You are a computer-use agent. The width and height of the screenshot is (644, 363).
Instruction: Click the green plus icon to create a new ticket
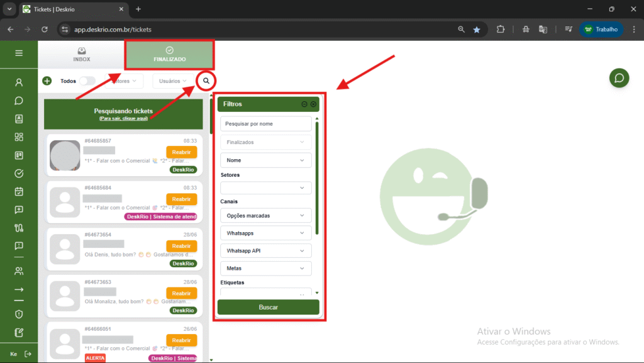coord(47,81)
